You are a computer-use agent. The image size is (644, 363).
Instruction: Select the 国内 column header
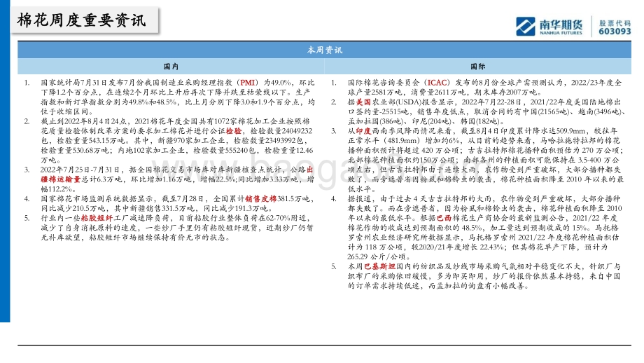(171, 66)
